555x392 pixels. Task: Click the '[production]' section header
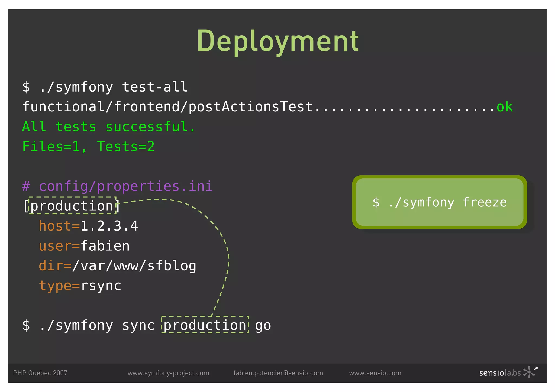click(x=72, y=206)
